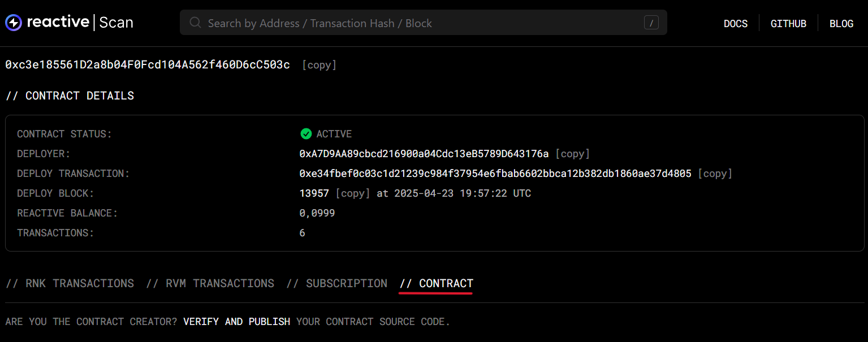
Task: Switch to the RVM TRANSACTIONS tab
Action: click(210, 283)
